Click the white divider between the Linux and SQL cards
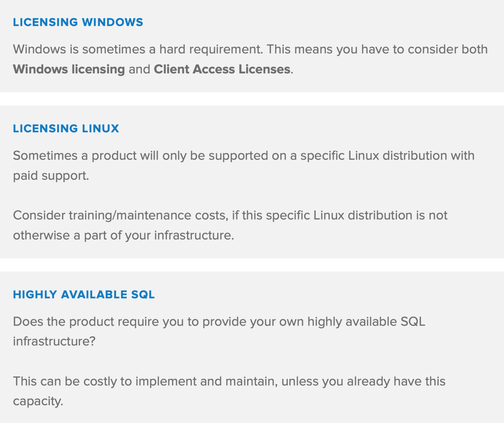This screenshot has height=423, width=504. (252, 265)
